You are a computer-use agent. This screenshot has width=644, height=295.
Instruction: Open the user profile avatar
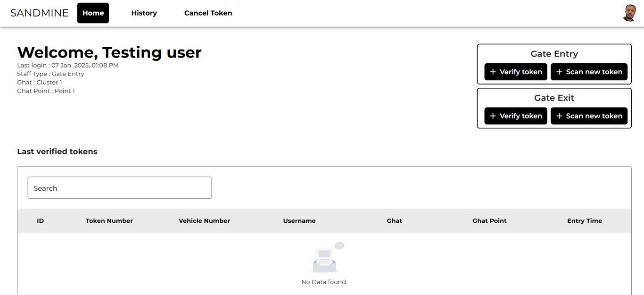point(629,13)
